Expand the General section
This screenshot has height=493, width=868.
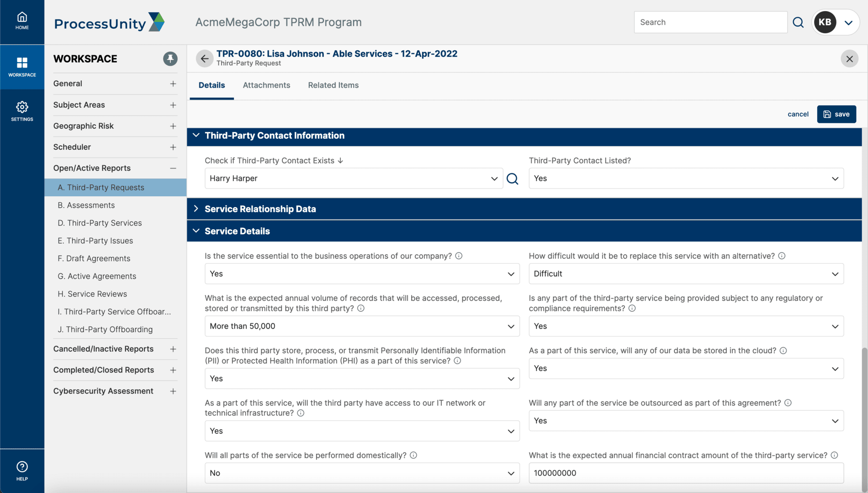[x=173, y=84]
